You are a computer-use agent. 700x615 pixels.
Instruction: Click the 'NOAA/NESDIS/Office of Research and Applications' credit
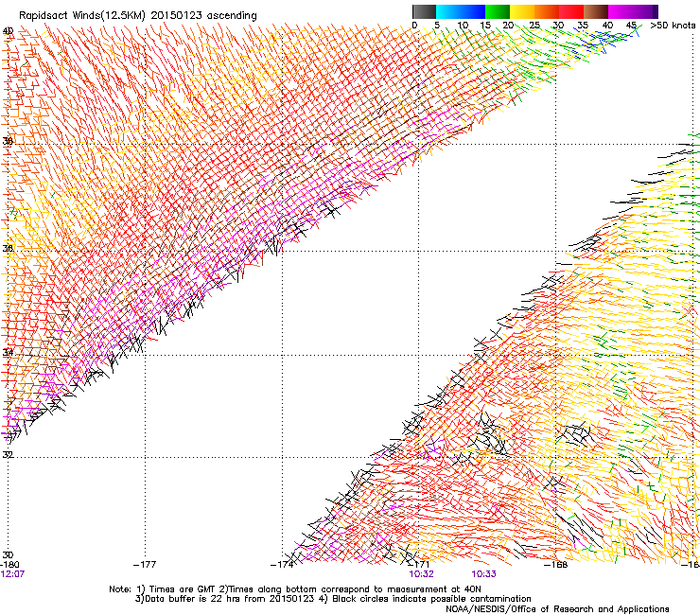click(557, 609)
